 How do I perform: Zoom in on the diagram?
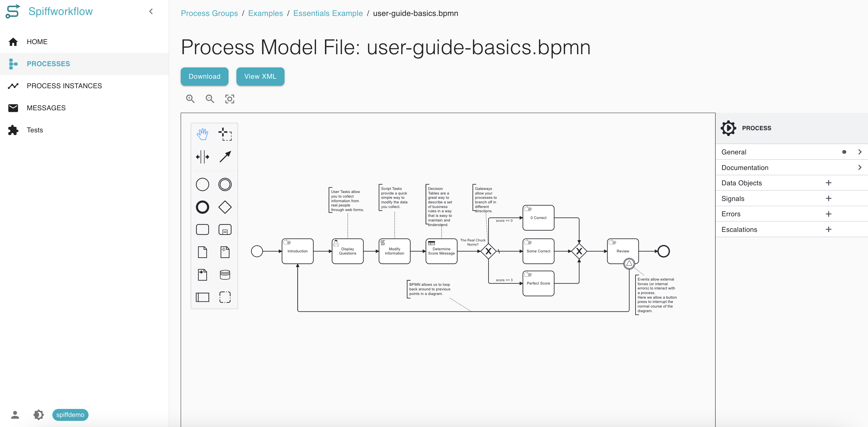pyautogui.click(x=191, y=99)
